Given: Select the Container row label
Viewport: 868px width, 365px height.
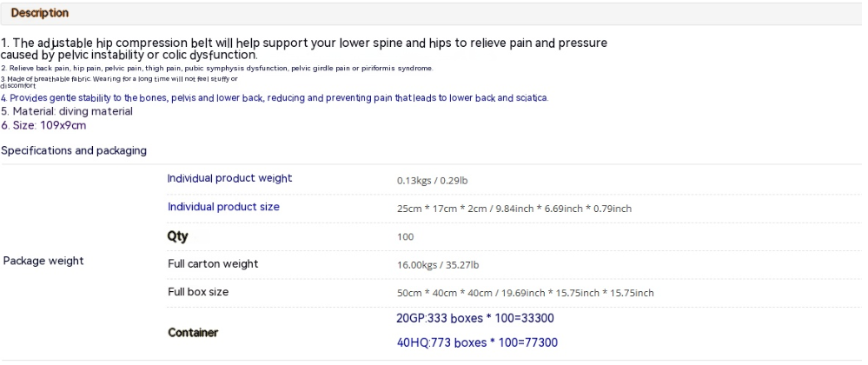Looking at the screenshot, I should coord(193,333).
